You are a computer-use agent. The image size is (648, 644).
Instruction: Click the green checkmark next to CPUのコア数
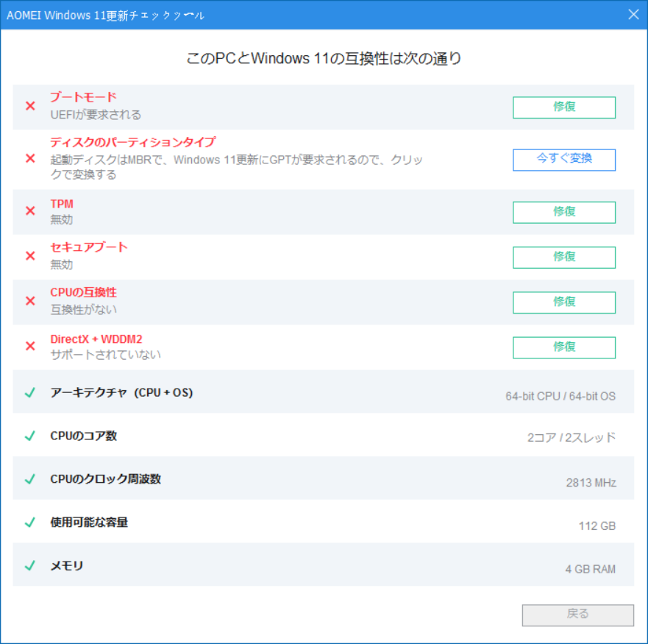pos(30,436)
